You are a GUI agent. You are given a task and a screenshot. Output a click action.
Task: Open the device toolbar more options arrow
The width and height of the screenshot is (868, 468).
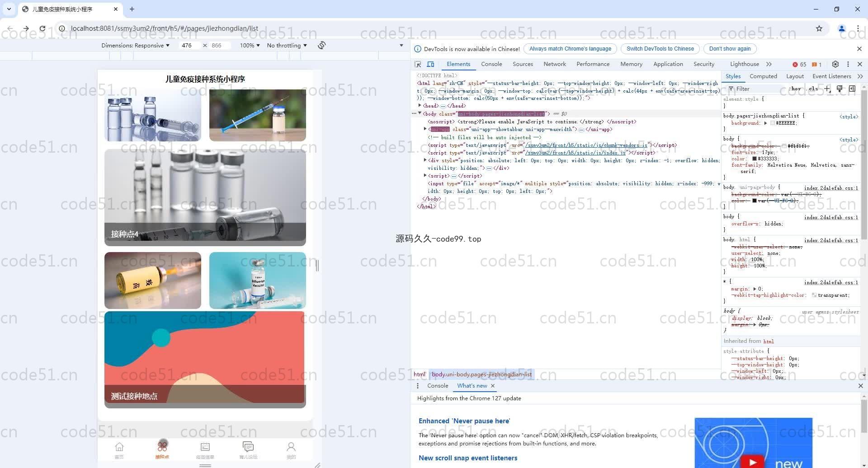(401, 45)
